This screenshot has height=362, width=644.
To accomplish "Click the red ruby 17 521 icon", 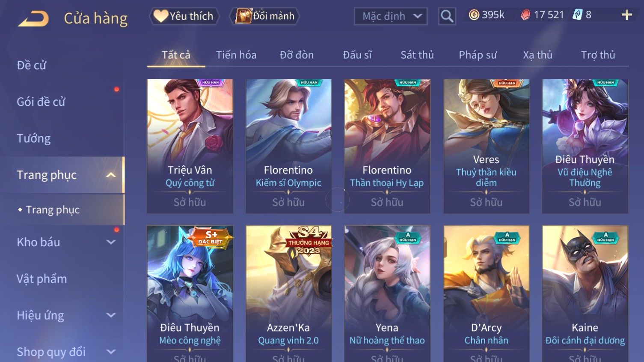I will 525,15.
